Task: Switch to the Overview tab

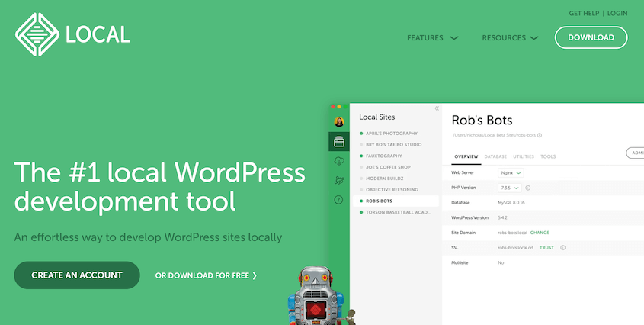Action: click(x=466, y=156)
